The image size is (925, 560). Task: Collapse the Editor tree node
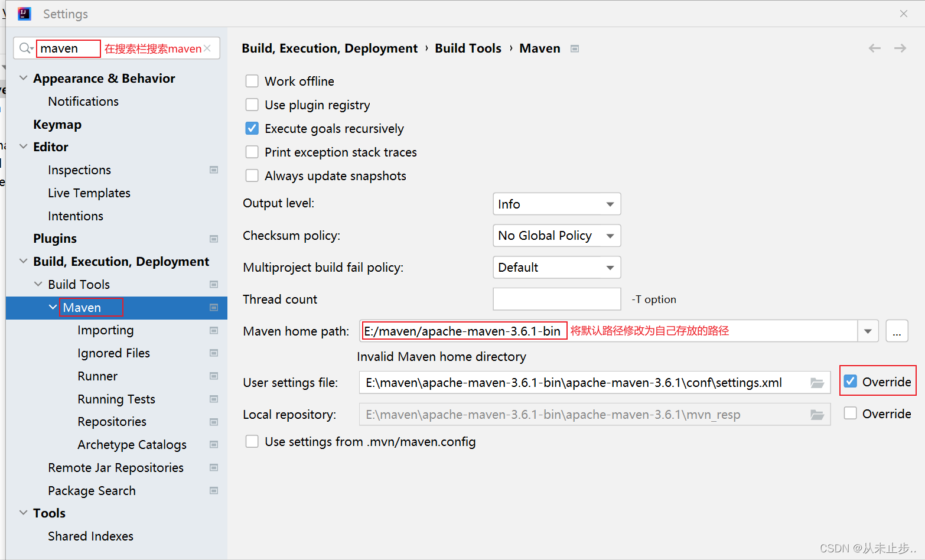(24, 146)
